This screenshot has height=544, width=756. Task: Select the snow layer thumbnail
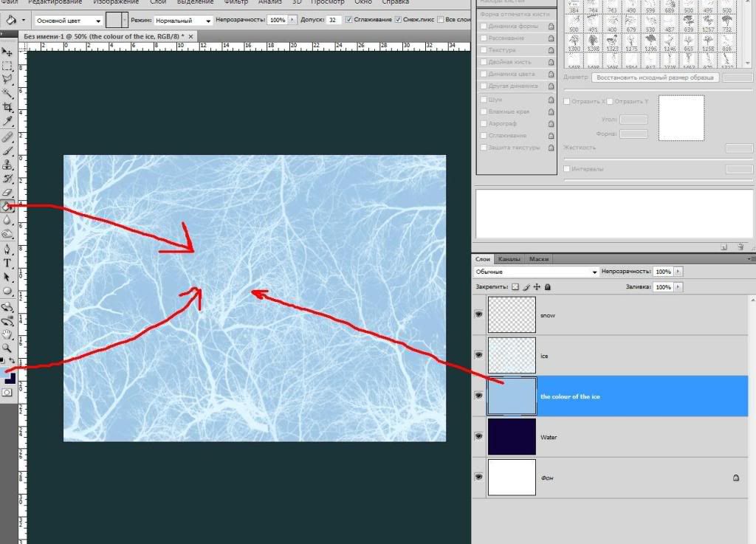(x=512, y=314)
